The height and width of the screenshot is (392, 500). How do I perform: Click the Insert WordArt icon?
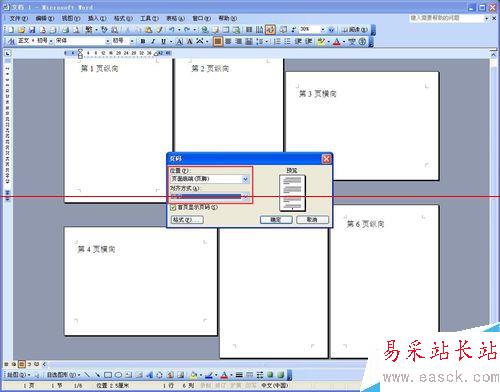149,375
